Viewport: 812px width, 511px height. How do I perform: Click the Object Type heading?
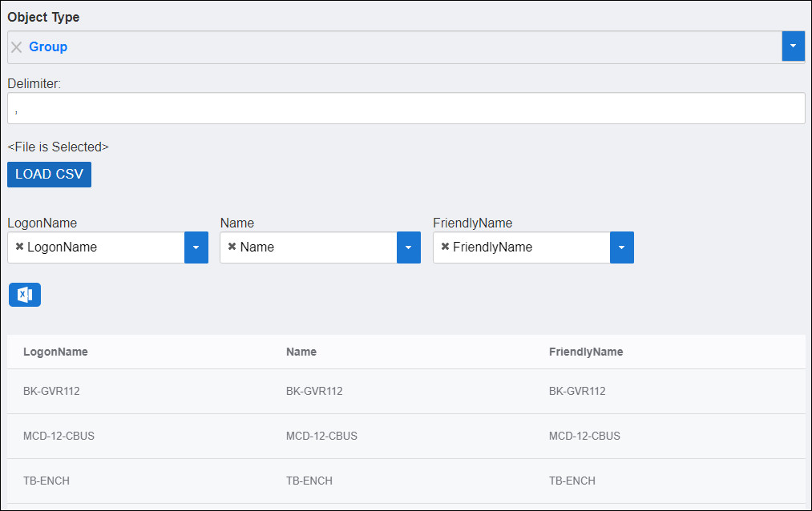tap(43, 16)
